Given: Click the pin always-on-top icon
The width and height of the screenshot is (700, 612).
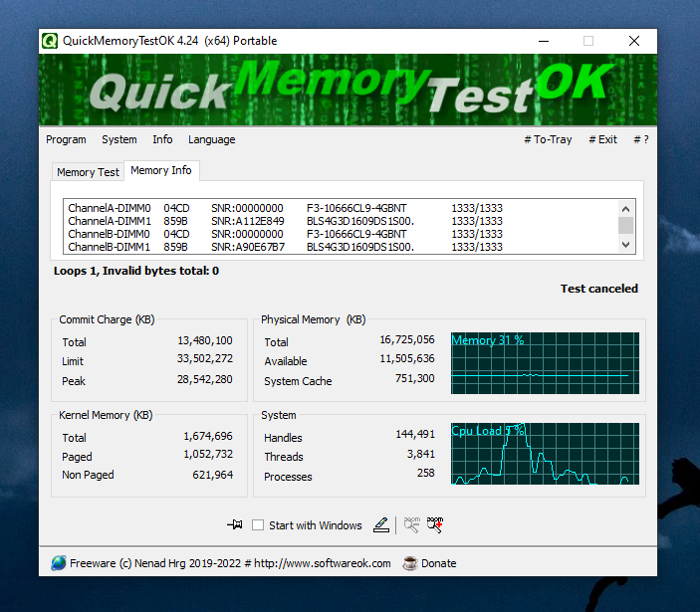Looking at the screenshot, I should coord(234,525).
